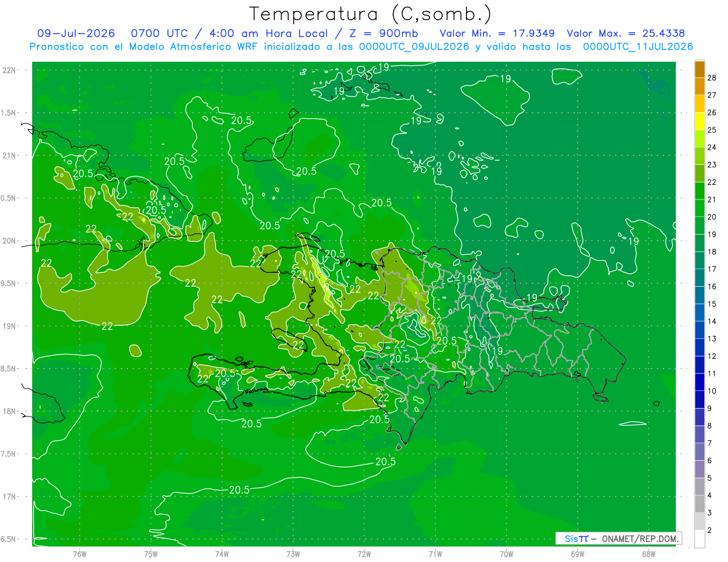Click the "69W" longitude axis label

578,554
